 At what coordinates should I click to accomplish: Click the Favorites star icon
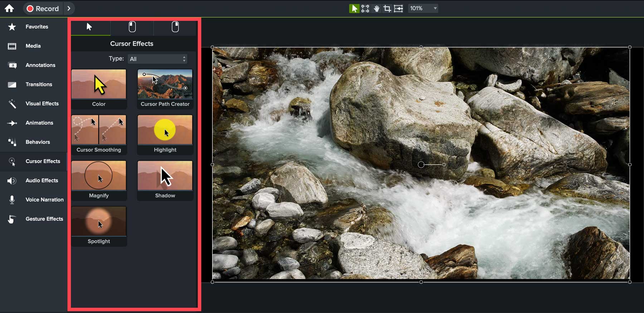[12, 27]
